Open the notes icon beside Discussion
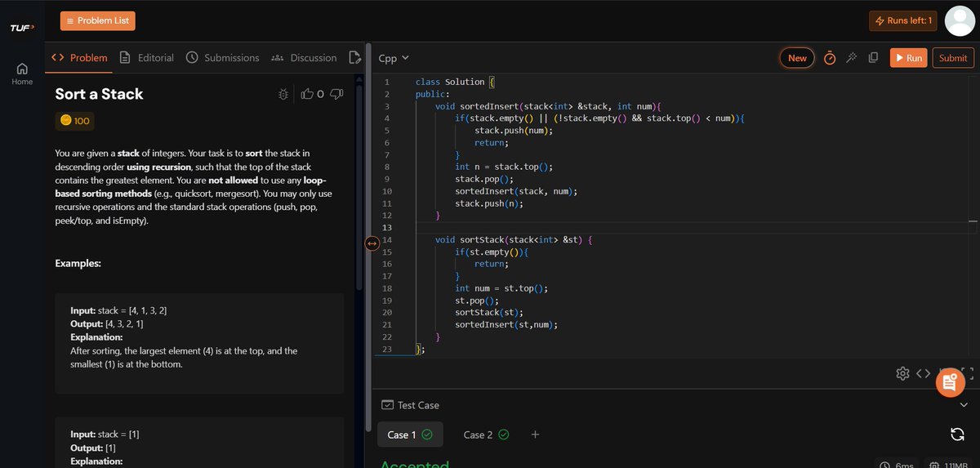The height and width of the screenshot is (468, 980). 354,57
